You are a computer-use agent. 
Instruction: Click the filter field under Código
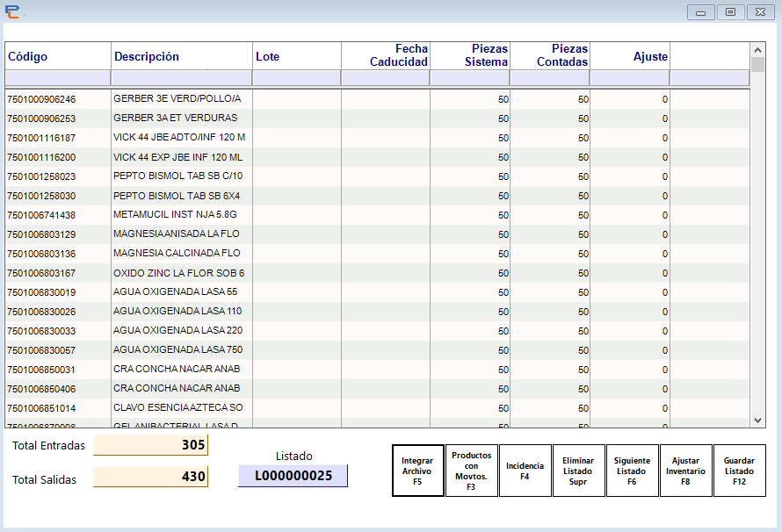click(56, 77)
